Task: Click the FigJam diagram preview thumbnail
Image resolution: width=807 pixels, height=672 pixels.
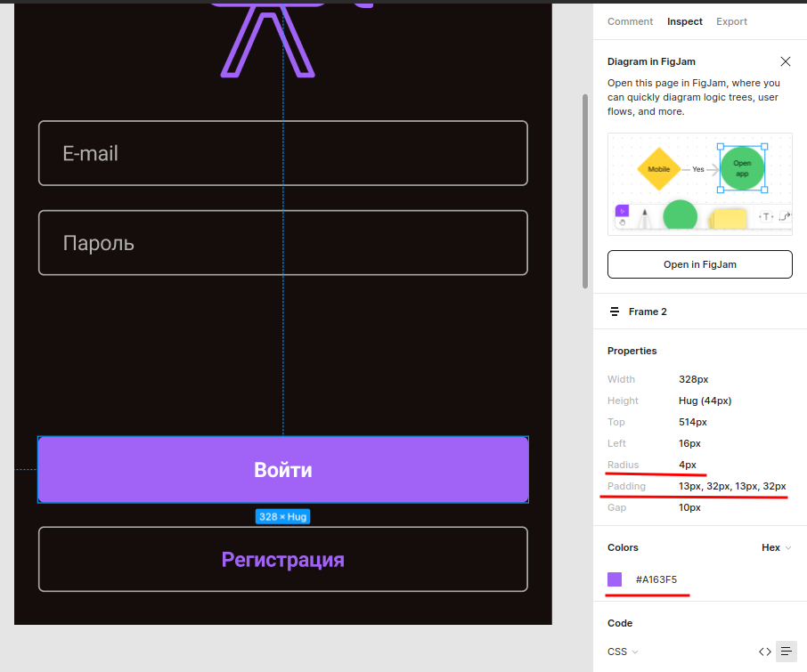Action: click(699, 184)
